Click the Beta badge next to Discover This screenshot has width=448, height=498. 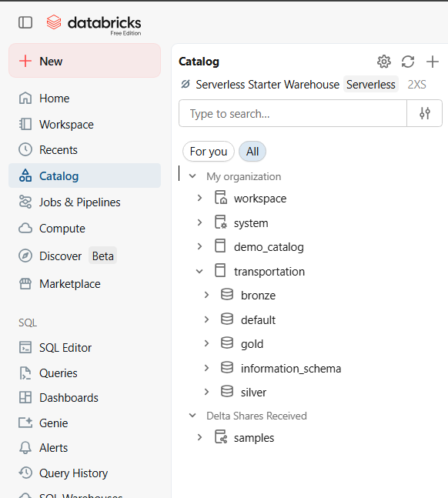102,256
